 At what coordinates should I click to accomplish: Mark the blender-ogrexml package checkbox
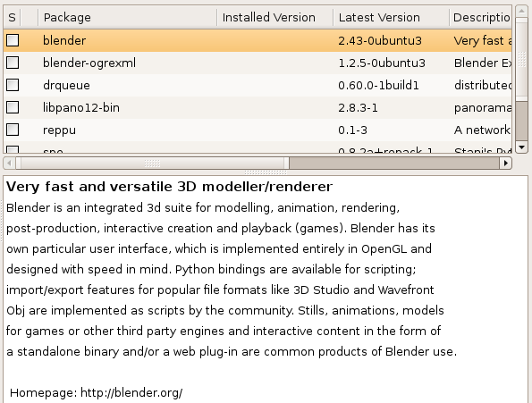point(13,63)
